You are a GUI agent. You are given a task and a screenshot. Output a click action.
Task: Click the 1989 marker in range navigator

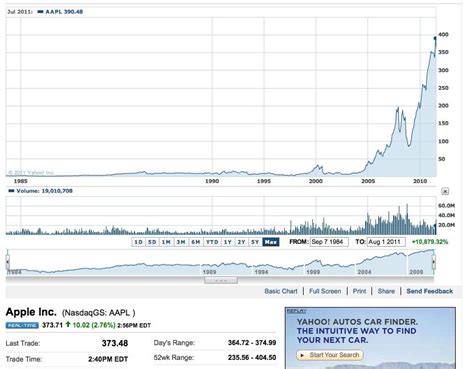tap(209, 272)
